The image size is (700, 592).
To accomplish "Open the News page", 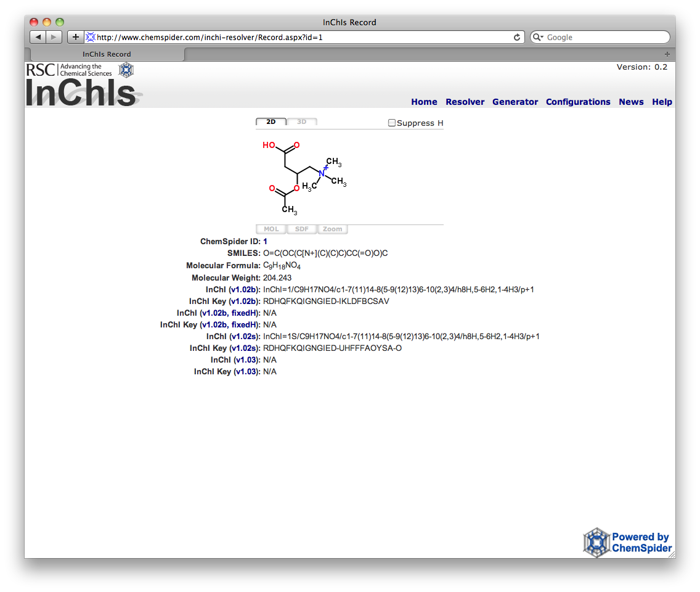I will [x=631, y=102].
